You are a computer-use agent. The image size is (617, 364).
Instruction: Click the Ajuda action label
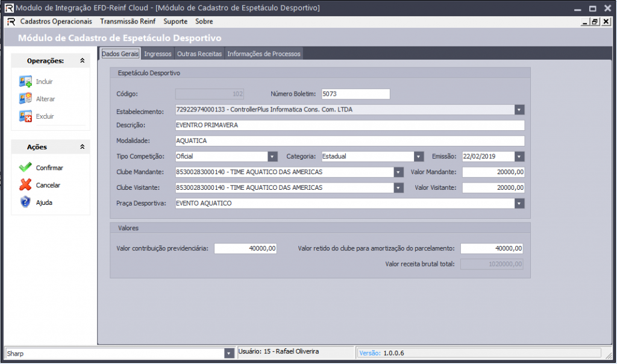(x=44, y=202)
